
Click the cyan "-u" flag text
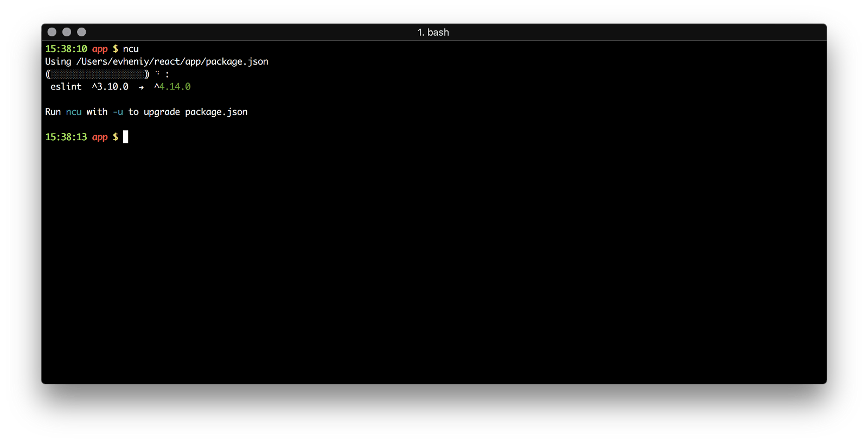[118, 112]
